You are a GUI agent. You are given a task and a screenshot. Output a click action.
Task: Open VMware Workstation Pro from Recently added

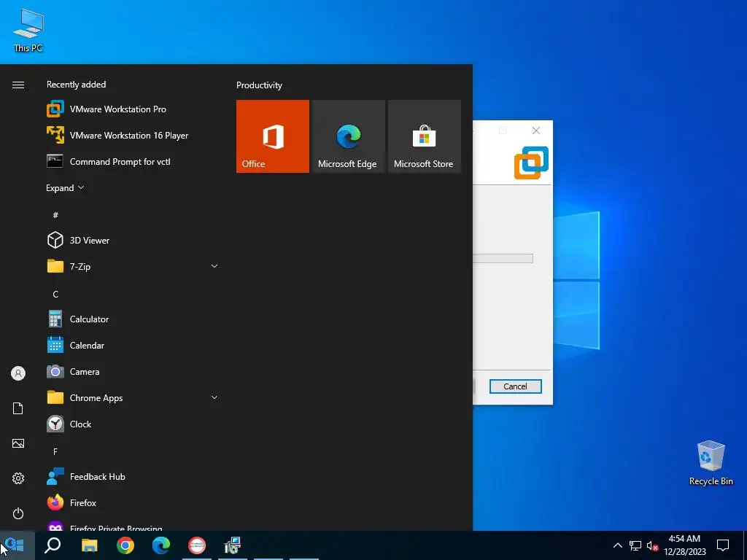tap(133, 109)
